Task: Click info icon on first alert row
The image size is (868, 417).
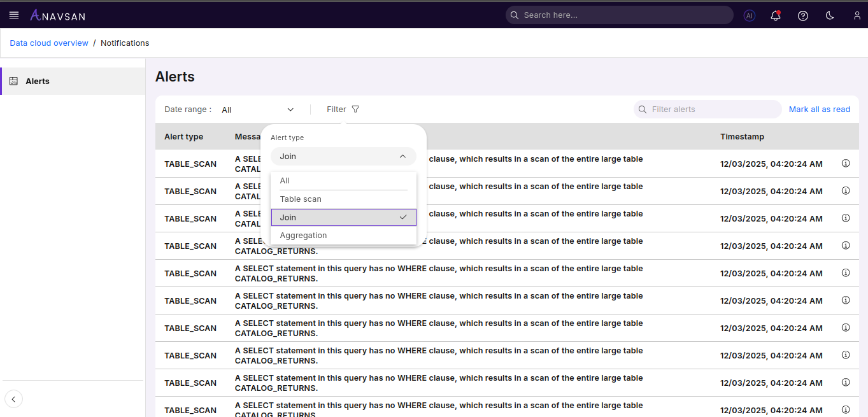Action: [846, 164]
